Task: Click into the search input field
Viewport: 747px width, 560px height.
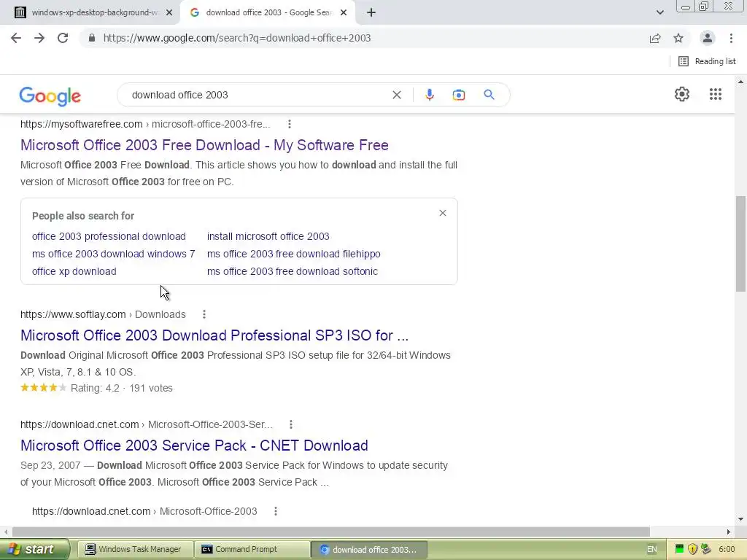Action: pyautogui.click(x=258, y=95)
